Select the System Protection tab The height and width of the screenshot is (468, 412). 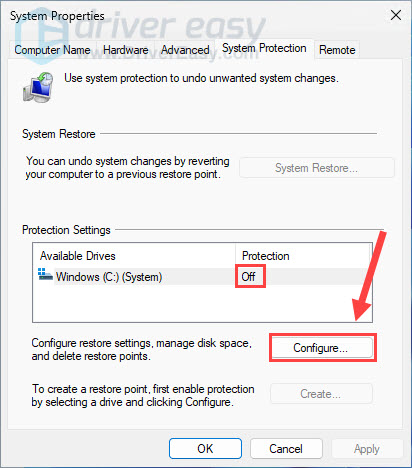pos(264,49)
